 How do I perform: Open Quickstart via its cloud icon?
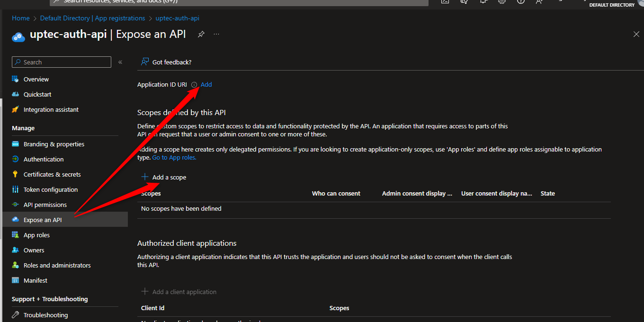point(15,94)
